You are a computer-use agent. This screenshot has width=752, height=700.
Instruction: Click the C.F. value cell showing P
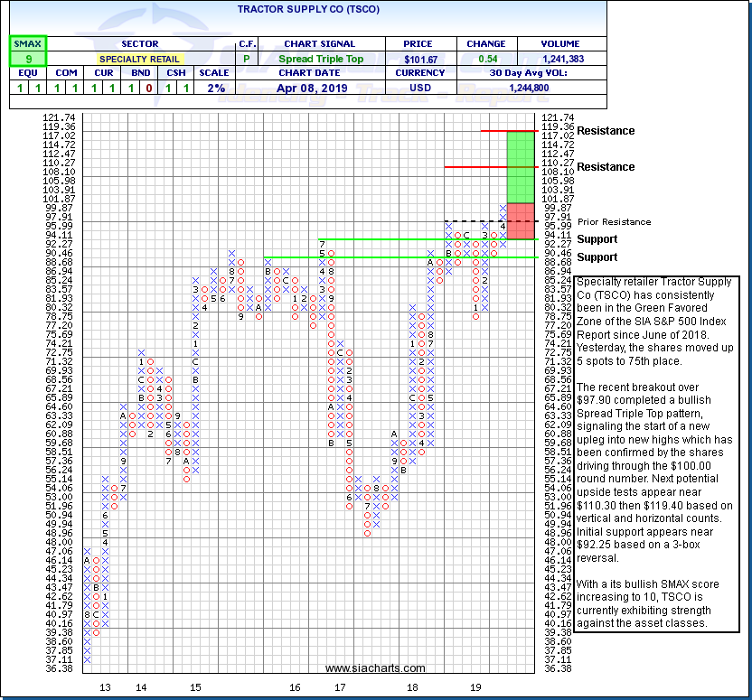click(247, 59)
